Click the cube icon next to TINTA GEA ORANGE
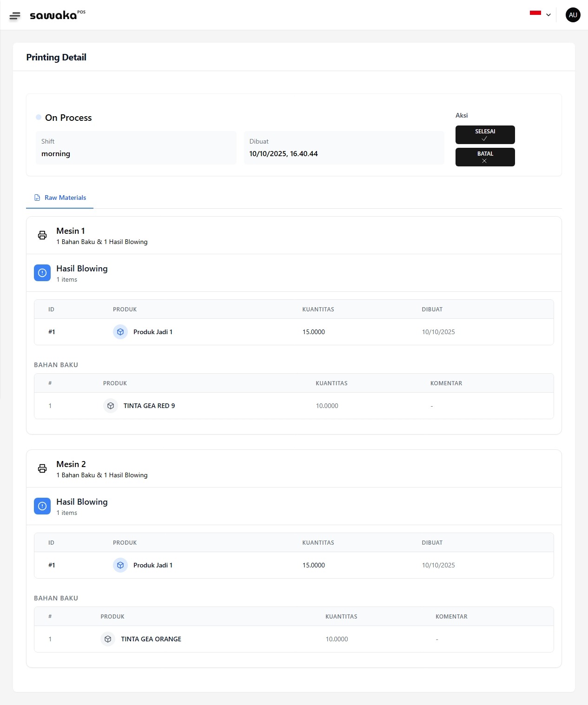 click(x=107, y=639)
